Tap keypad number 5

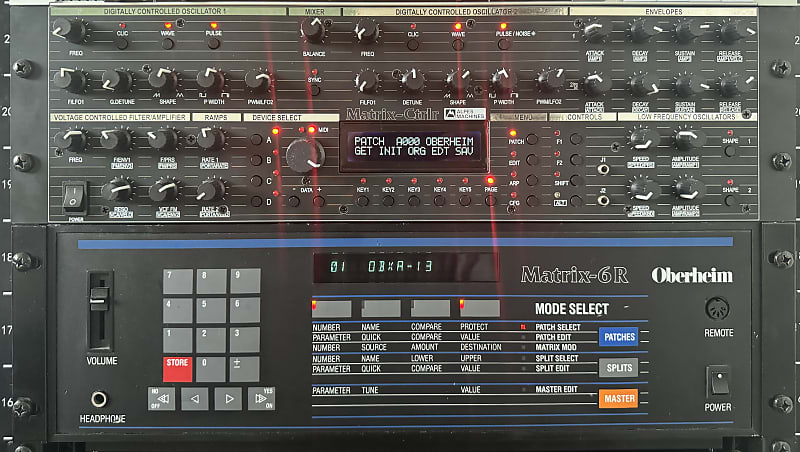pyautogui.click(x=211, y=310)
